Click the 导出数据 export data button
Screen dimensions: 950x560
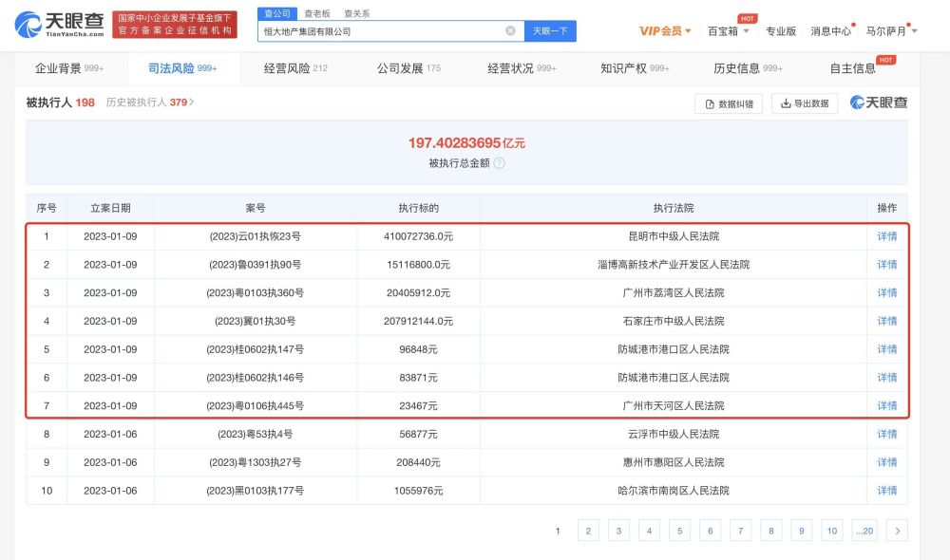(805, 103)
